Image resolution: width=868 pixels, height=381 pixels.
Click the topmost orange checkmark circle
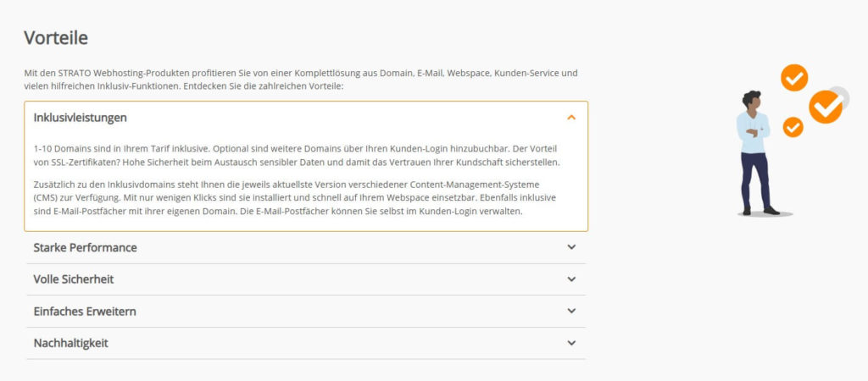[794, 78]
